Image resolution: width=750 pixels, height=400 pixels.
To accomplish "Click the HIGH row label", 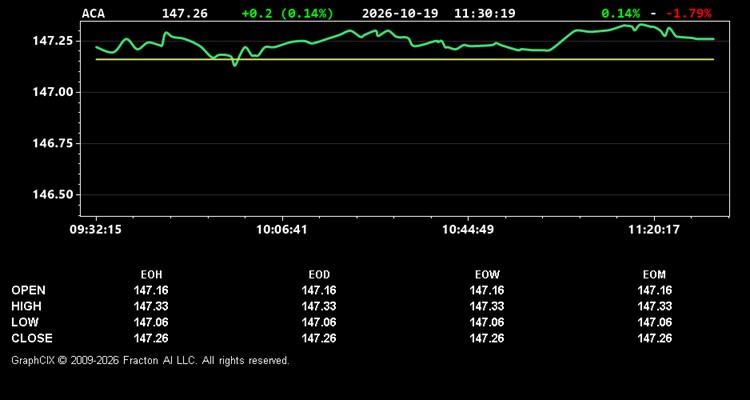I will pos(26,306).
